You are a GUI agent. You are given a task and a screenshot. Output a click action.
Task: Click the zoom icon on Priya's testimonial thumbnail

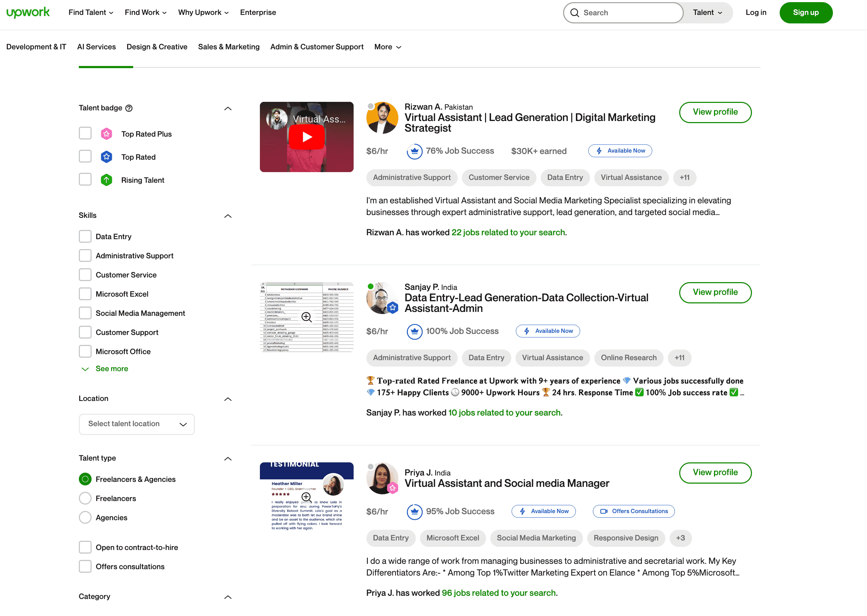point(307,497)
